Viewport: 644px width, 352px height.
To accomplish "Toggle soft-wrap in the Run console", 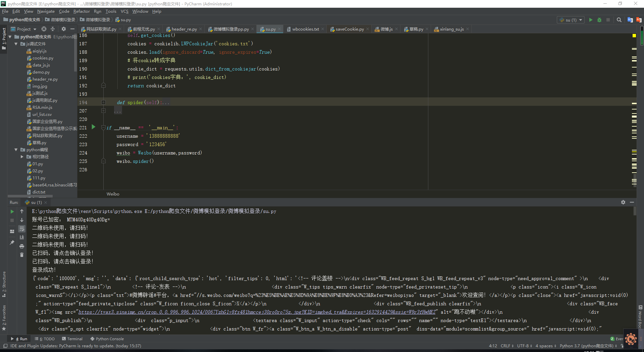I will click(22, 229).
